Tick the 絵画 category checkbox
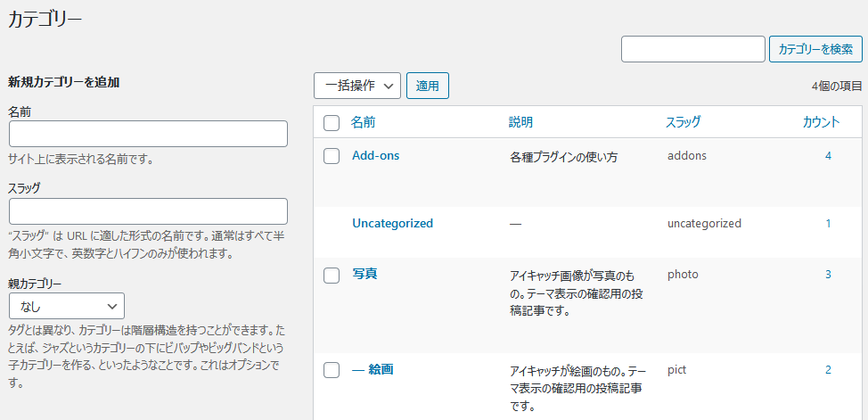 (331, 370)
